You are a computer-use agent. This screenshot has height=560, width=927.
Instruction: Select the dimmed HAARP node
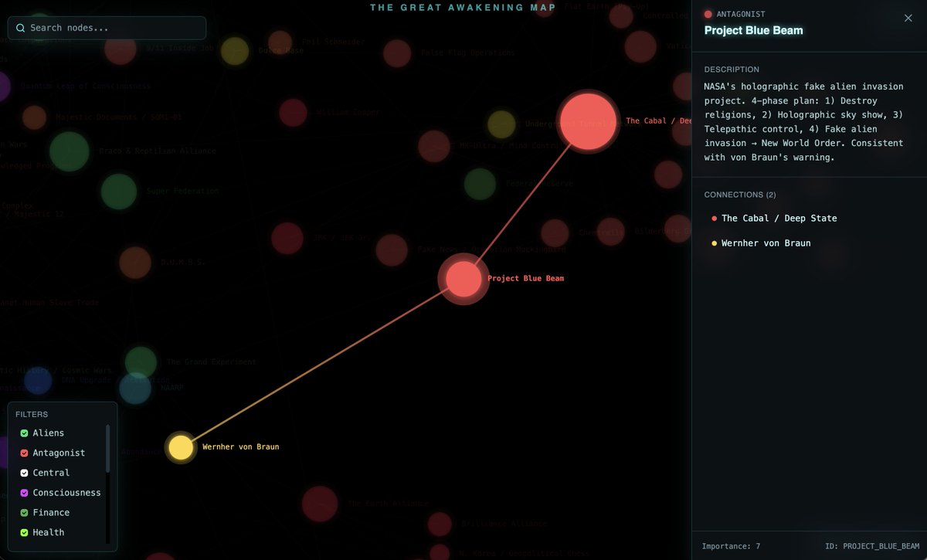click(135, 389)
